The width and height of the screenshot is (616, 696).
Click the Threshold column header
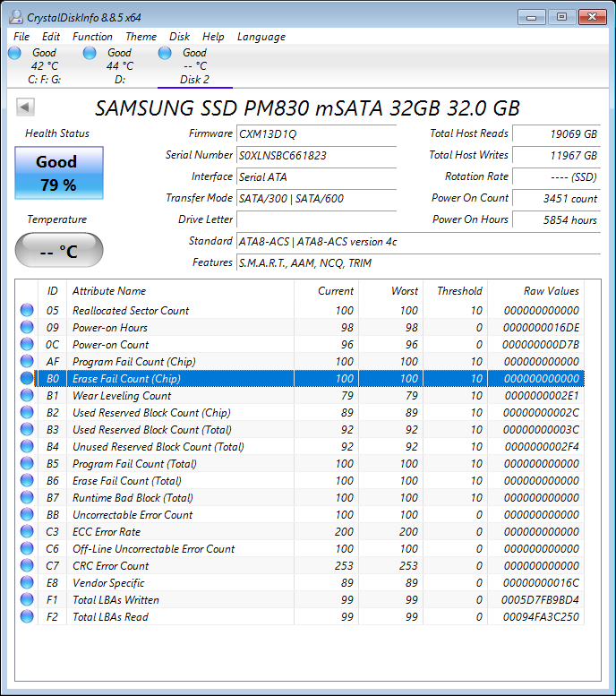point(455,291)
